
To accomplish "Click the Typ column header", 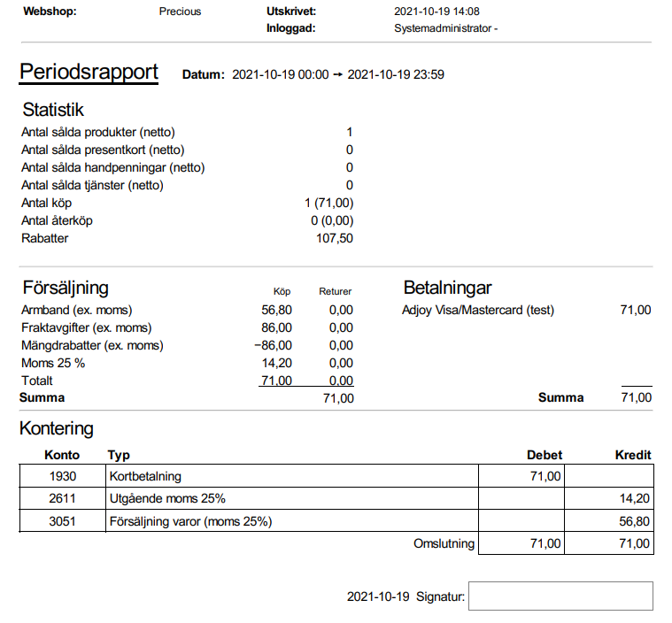I will (x=119, y=456).
